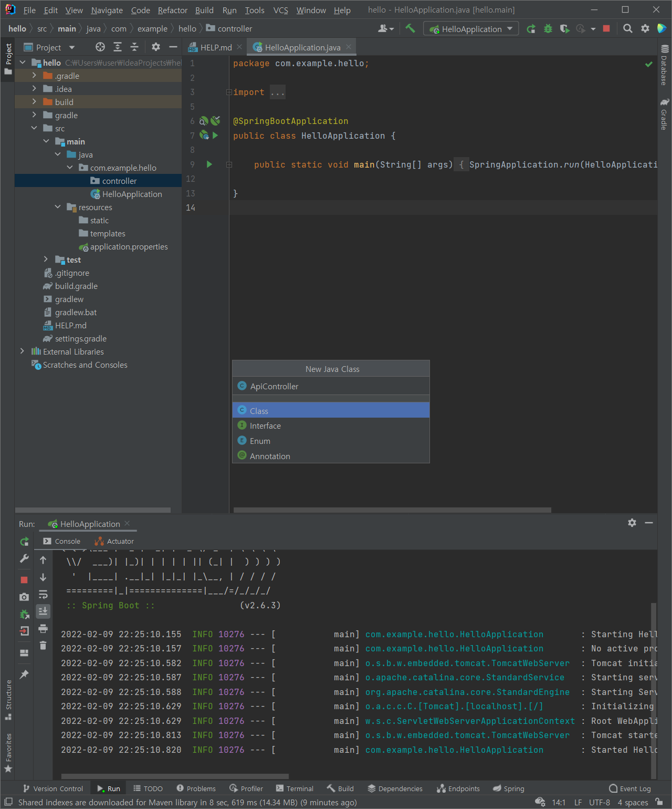This screenshot has width=672, height=809.
Task: Clear console with trash icon
Action: (x=43, y=645)
